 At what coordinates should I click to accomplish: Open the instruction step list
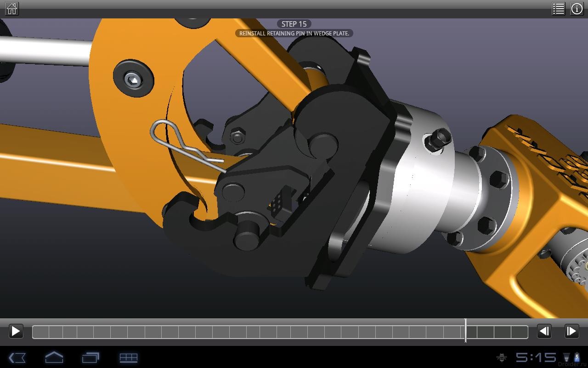click(x=558, y=8)
